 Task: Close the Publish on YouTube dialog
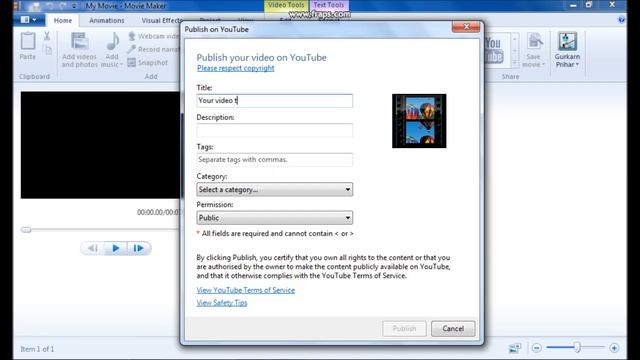pos(466,27)
